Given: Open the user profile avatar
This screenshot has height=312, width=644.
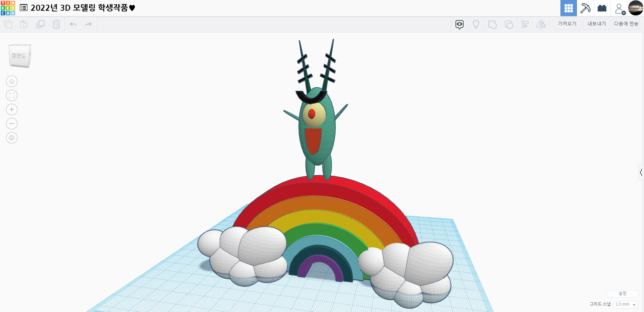Looking at the screenshot, I should tap(636, 8).
